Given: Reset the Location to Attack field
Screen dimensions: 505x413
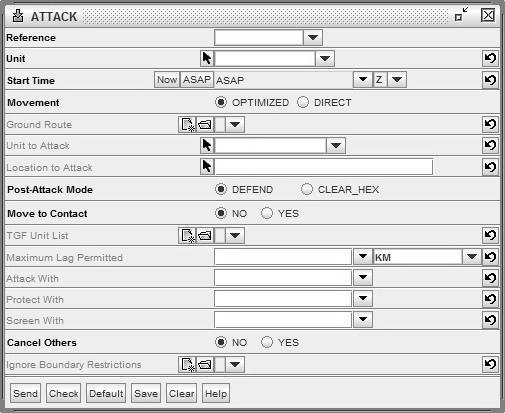Looking at the screenshot, I should point(490,167).
